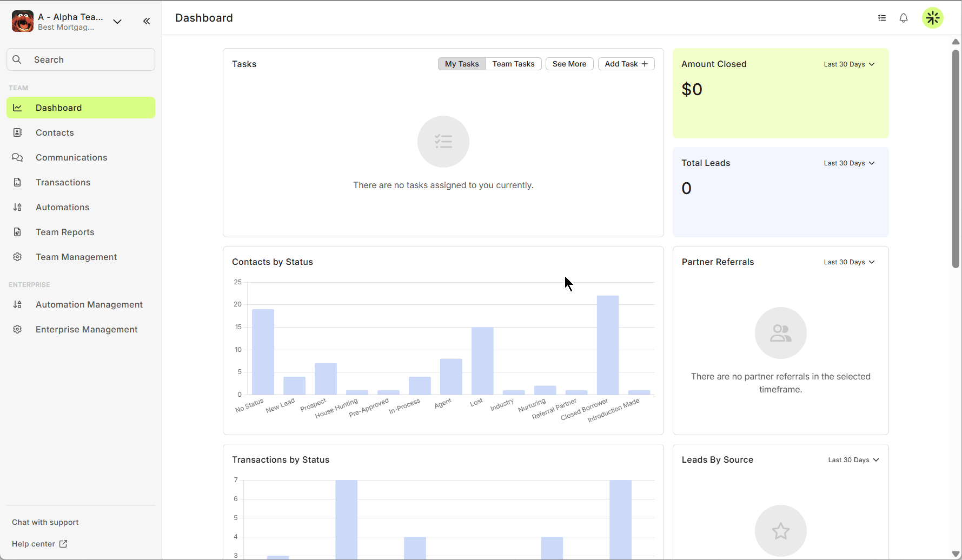Open Automation Management menu item

[89, 304]
